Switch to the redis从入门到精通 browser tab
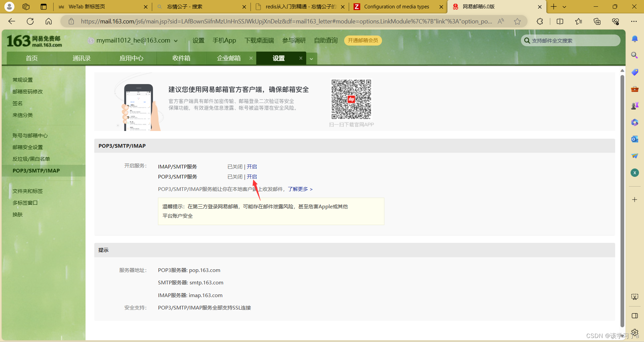Viewport: 644px width, 342px height. click(300, 6)
